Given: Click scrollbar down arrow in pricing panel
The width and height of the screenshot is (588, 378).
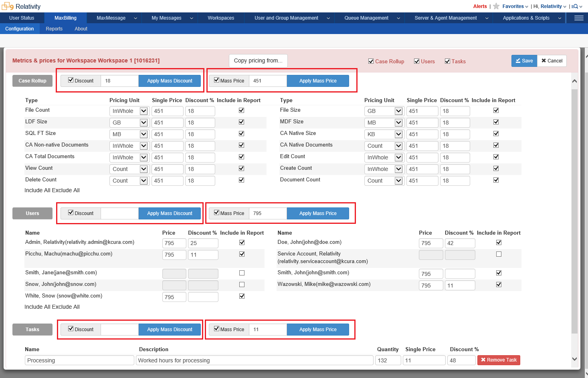Looking at the screenshot, I should tap(574, 359).
